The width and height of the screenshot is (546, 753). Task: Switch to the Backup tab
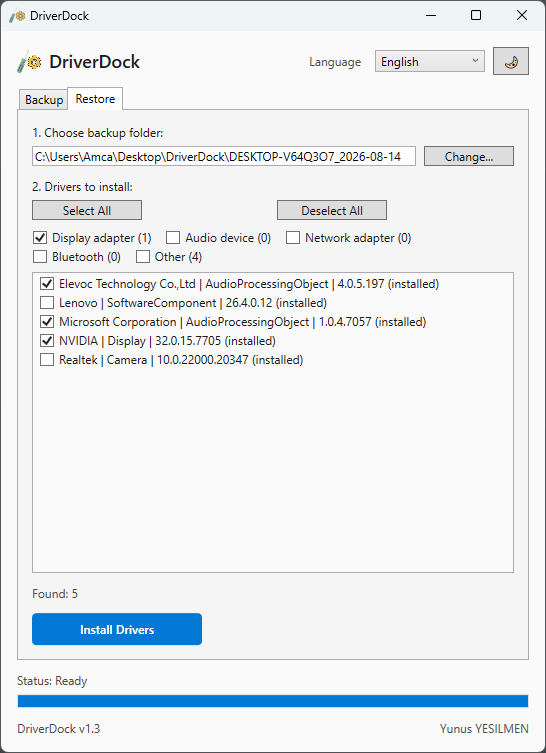click(44, 100)
